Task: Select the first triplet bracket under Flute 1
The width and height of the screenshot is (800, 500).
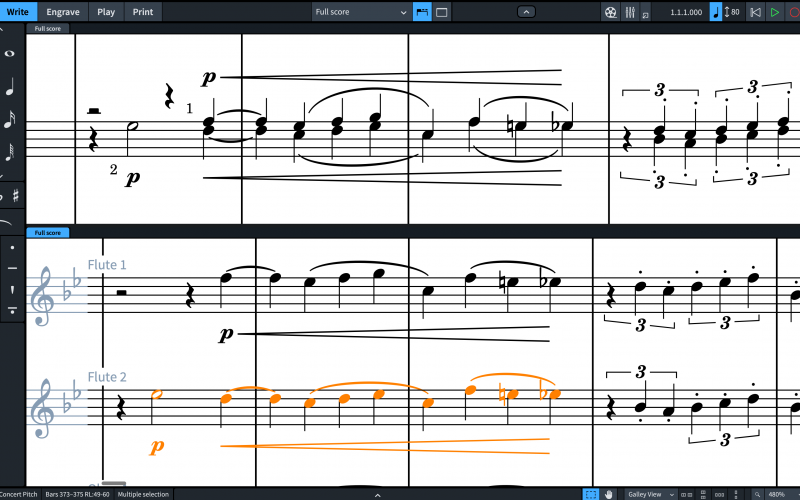Action: (x=640, y=324)
